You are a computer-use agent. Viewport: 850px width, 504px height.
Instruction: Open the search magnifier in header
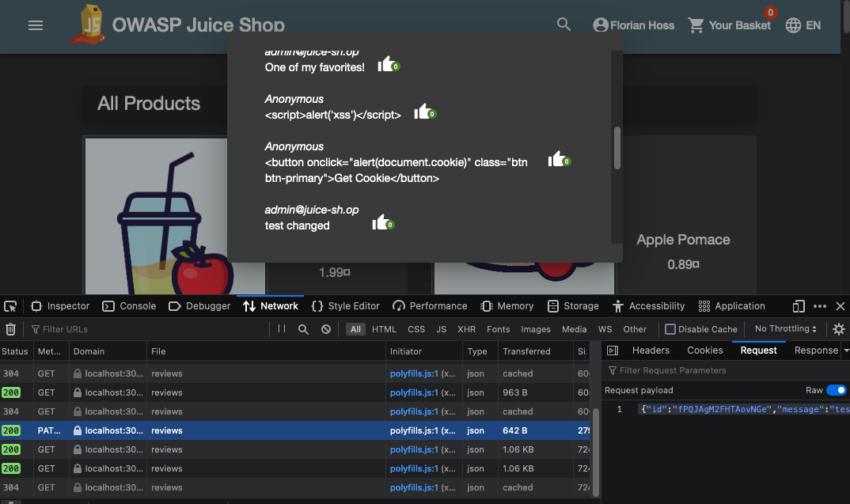(564, 25)
